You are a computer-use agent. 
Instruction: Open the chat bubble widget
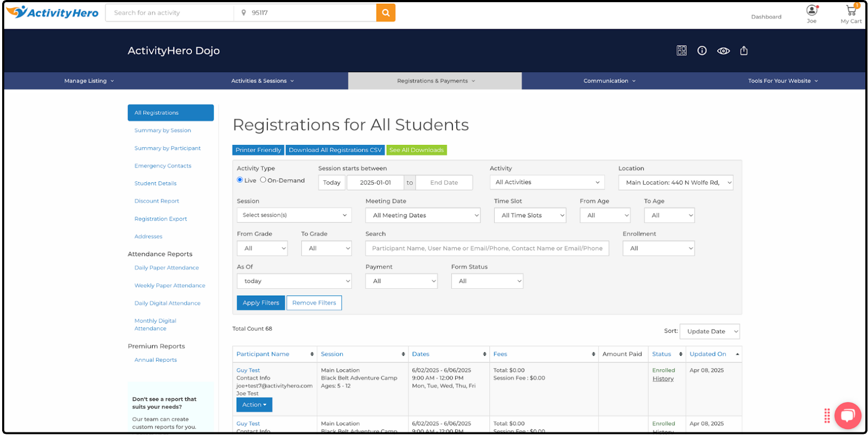[x=848, y=415]
